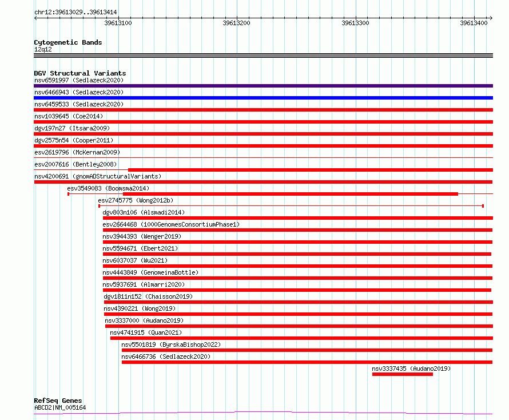Click the nsv6466943 (Sedlazeck2020) variant label
Screen dimensions: 509x420
coord(79,92)
